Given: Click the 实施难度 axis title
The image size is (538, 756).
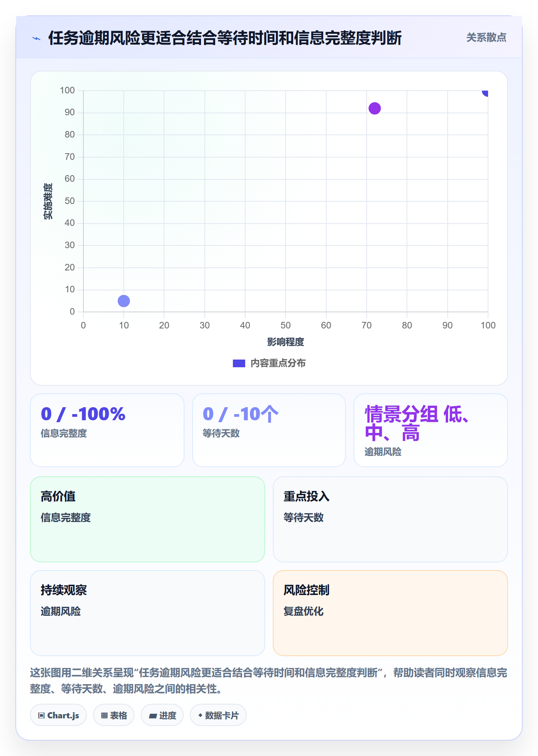Looking at the screenshot, I should click(48, 201).
